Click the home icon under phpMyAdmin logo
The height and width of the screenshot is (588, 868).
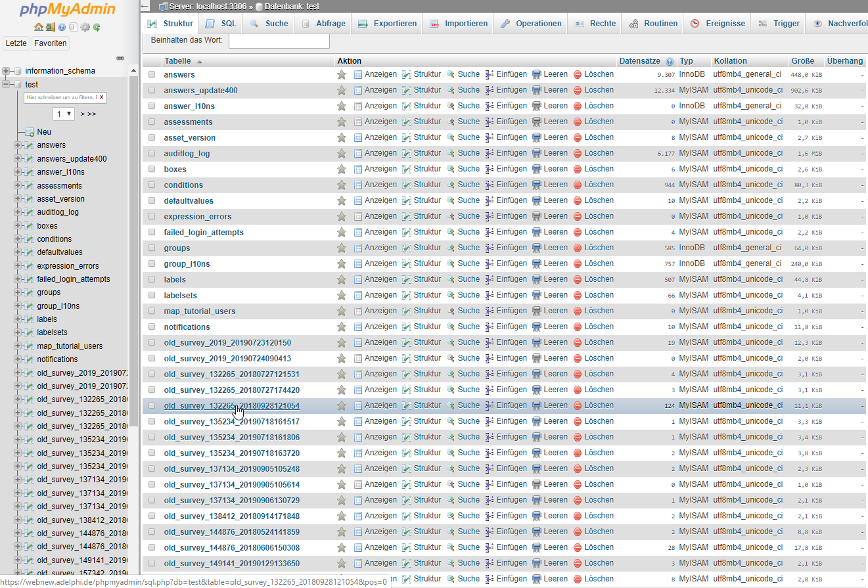tap(38, 28)
